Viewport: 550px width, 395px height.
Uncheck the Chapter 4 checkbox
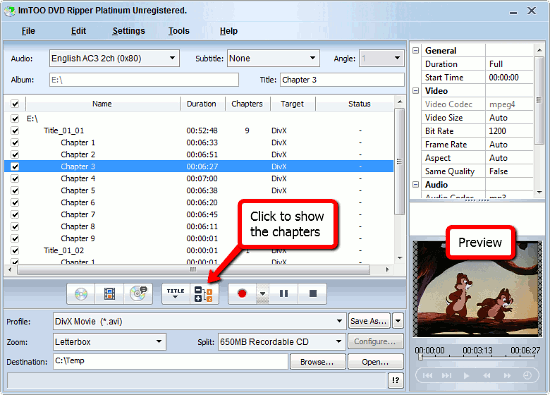tap(15, 178)
